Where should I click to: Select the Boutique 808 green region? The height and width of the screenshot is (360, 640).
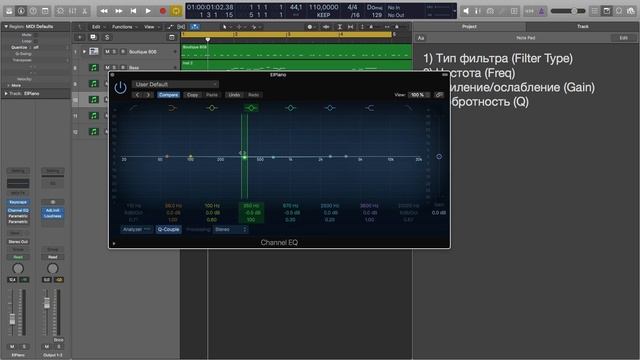click(x=296, y=51)
